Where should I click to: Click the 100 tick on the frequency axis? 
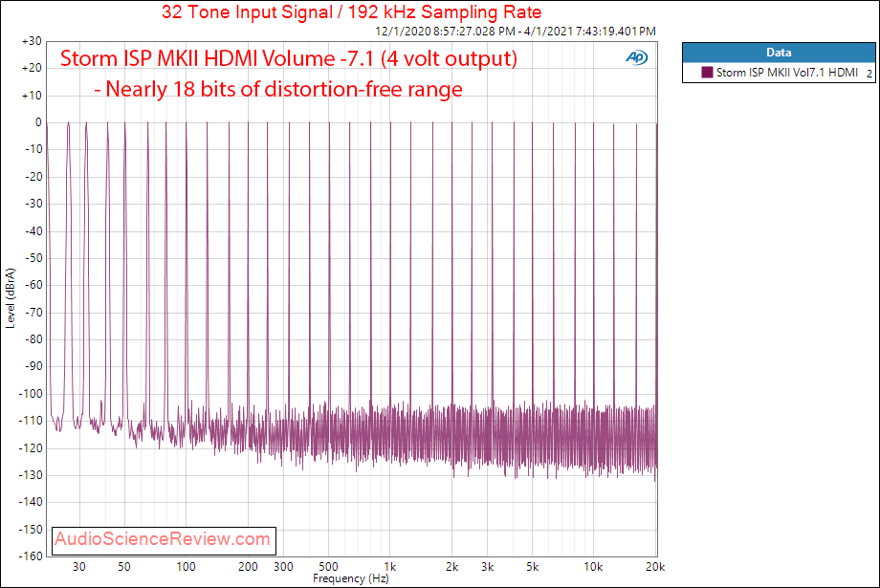(186, 567)
